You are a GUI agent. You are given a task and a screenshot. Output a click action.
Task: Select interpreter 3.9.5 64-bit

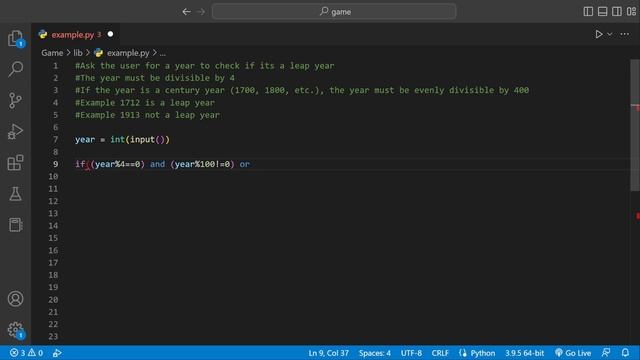pyautogui.click(x=524, y=353)
